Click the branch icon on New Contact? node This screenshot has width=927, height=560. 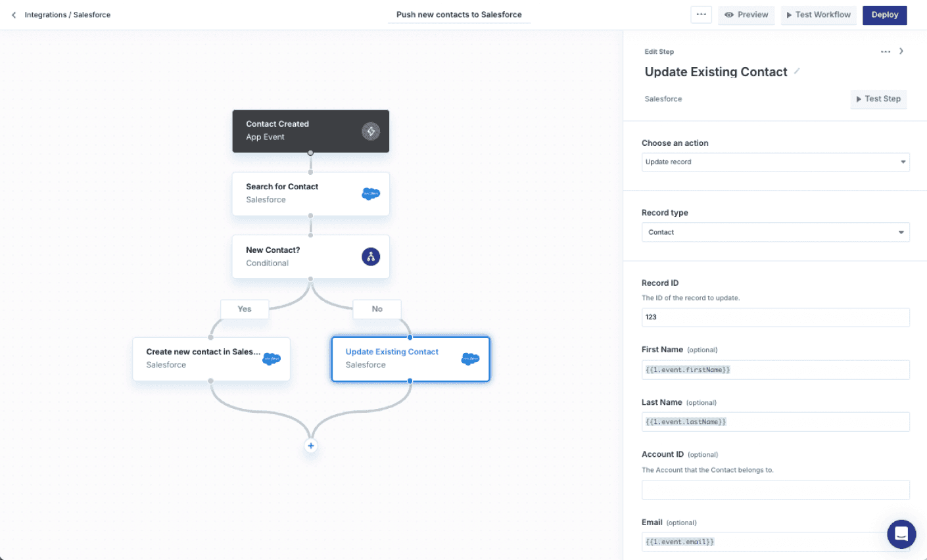(371, 256)
